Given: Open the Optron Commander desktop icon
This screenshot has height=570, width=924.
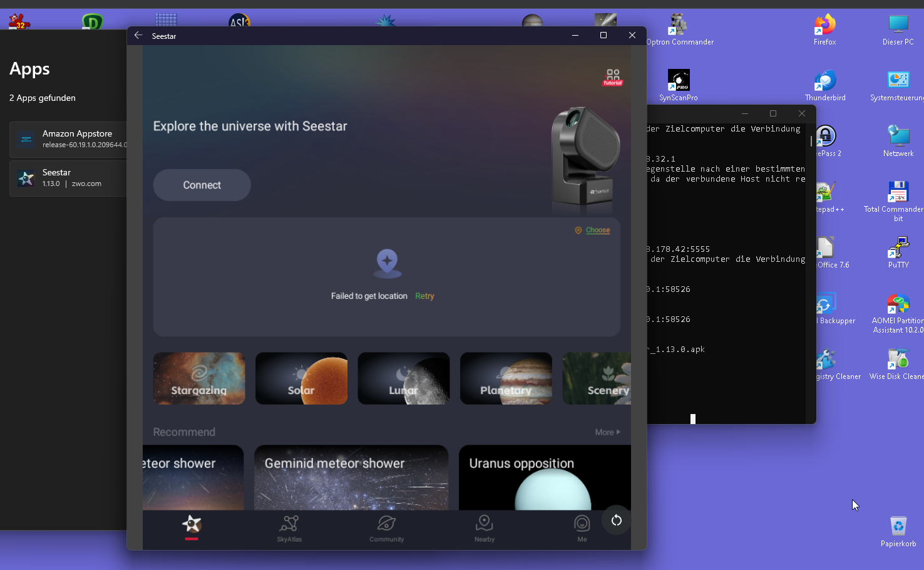Looking at the screenshot, I should pyautogui.click(x=679, y=29).
